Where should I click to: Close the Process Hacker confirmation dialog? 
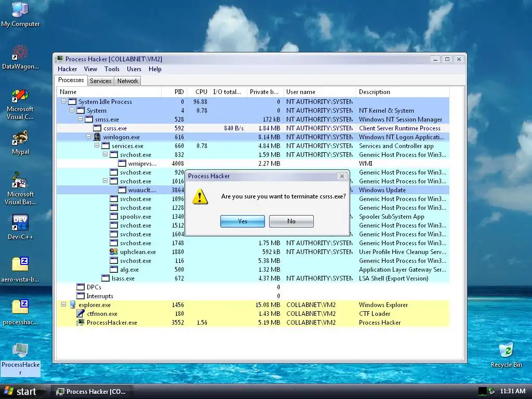click(342, 176)
